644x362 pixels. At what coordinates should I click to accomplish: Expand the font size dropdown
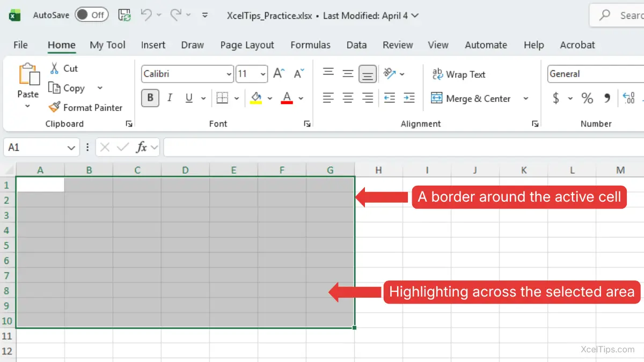pos(263,74)
